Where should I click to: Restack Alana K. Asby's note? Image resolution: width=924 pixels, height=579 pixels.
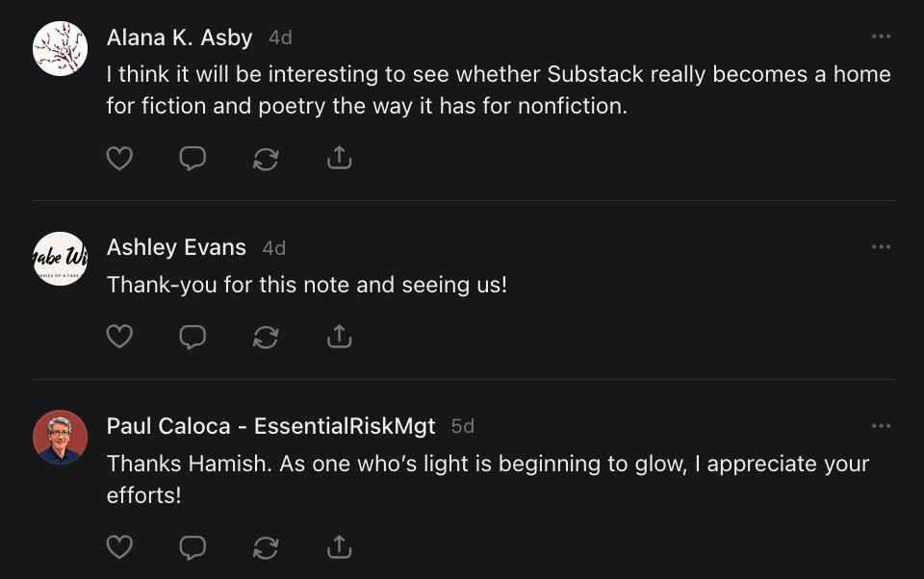(x=266, y=158)
